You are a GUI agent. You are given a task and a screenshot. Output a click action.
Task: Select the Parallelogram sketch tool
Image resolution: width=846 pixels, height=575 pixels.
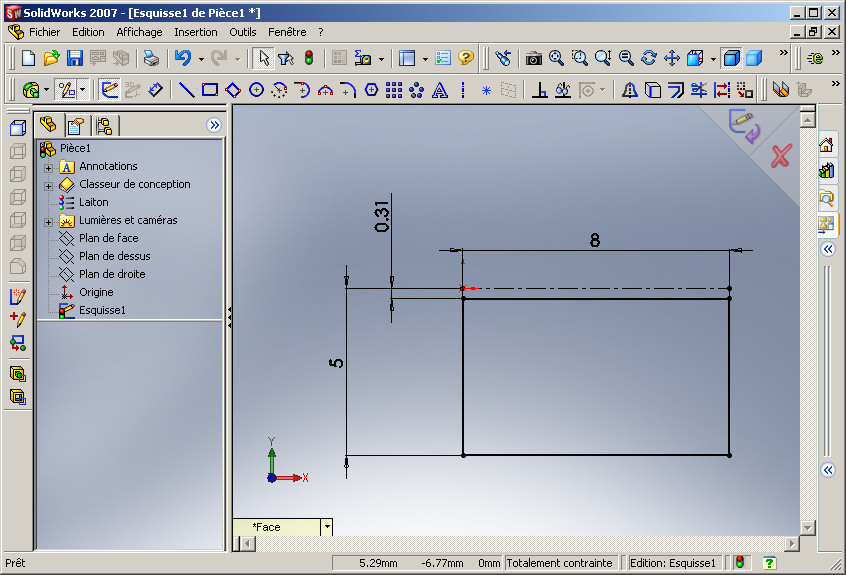click(x=233, y=90)
